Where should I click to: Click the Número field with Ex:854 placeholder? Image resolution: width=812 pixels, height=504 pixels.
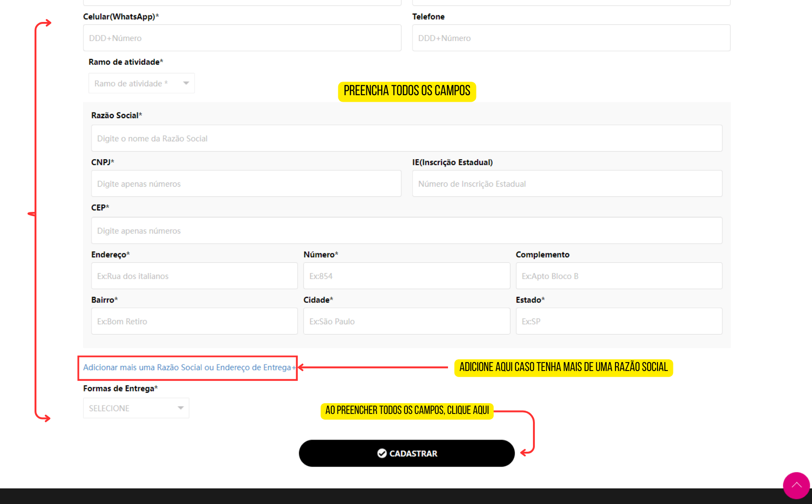pos(406,276)
